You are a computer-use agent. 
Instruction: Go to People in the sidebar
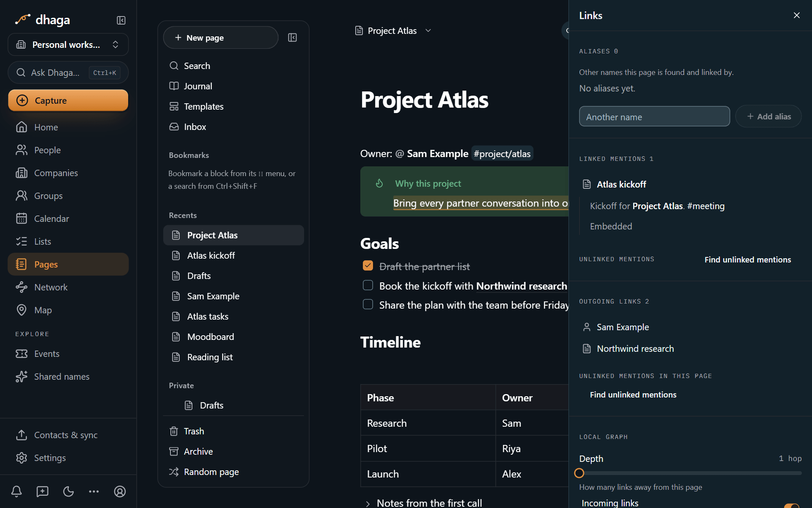tap(68, 150)
